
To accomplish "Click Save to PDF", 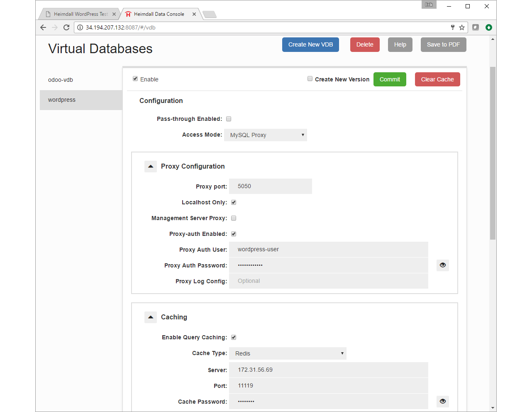I will pyautogui.click(x=443, y=44).
